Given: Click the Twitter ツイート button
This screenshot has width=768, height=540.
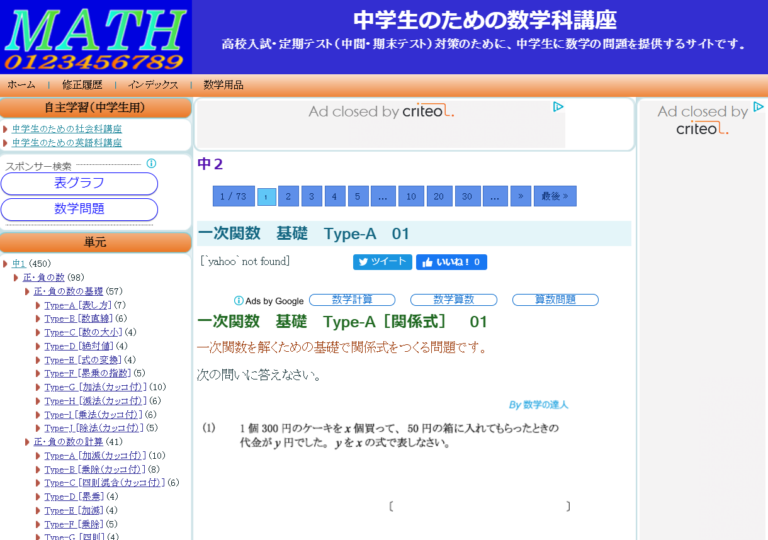Looking at the screenshot, I should pos(383,262).
